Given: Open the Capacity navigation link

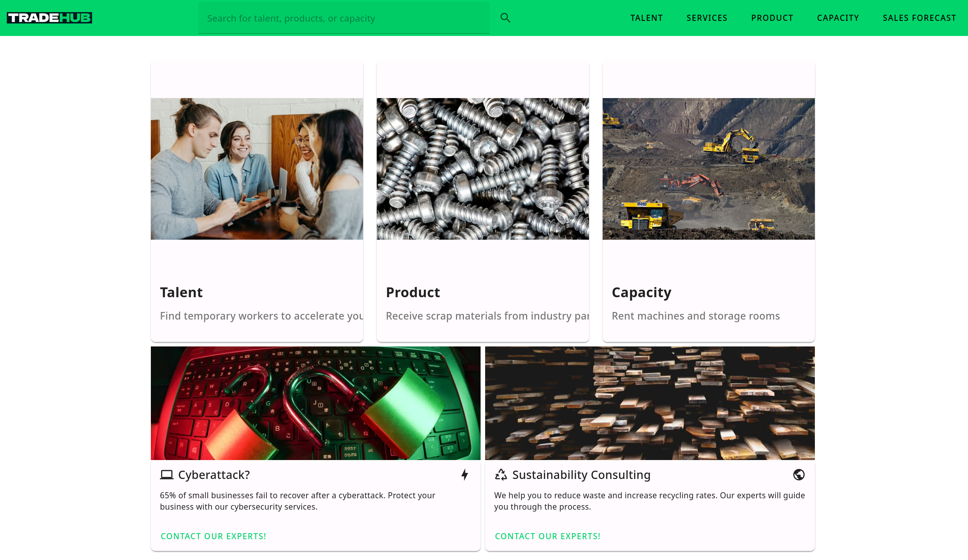Looking at the screenshot, I should pos(838,18).
